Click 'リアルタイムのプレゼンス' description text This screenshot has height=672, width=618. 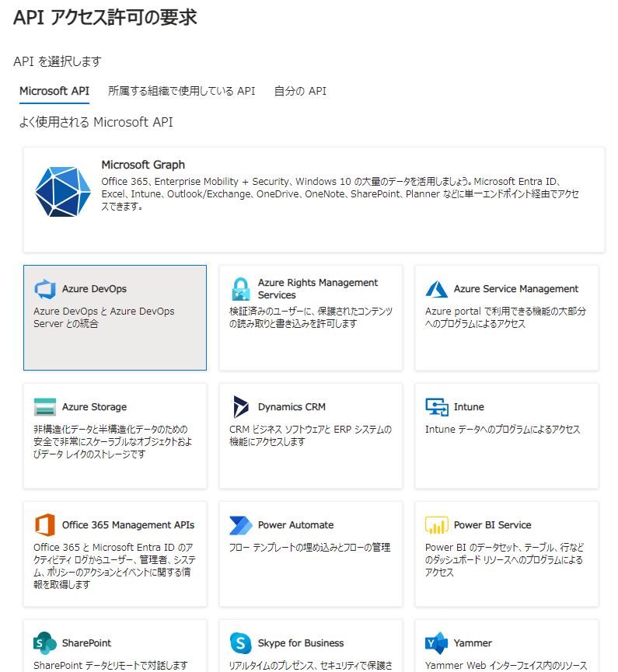coord(311,666)
